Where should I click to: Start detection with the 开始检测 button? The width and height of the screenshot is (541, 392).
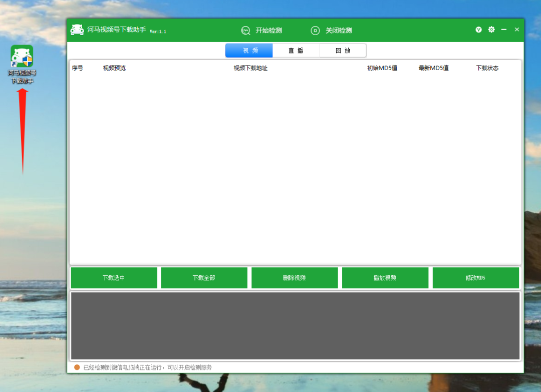point(261,31)
